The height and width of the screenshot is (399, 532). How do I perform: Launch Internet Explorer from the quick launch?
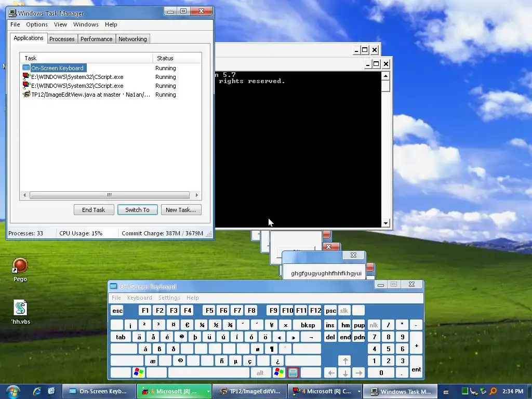[37, 391]
